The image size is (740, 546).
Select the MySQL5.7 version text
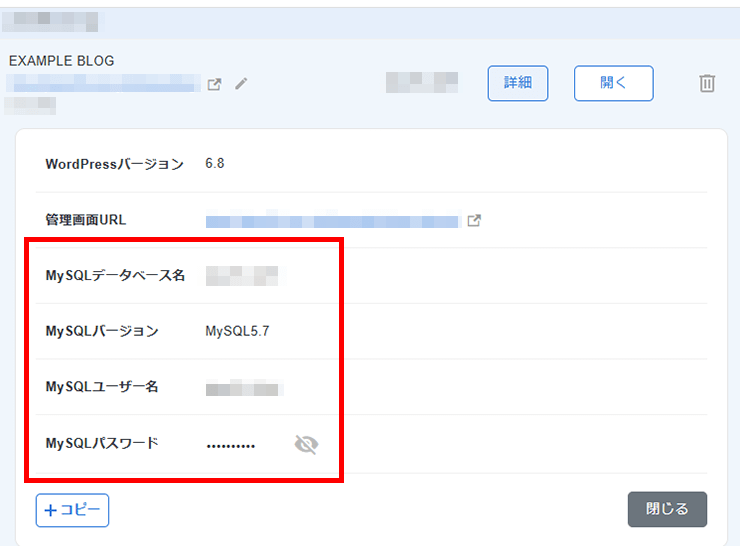pyautogui.click(x=237, y=332)
